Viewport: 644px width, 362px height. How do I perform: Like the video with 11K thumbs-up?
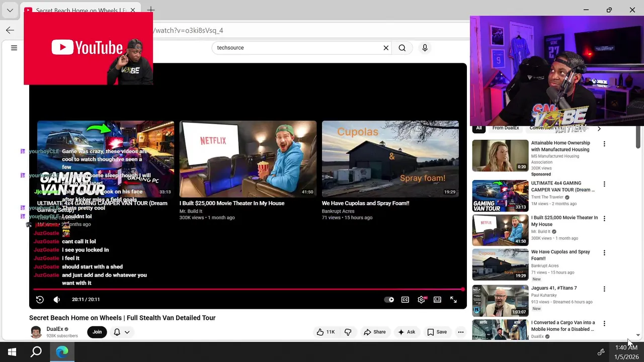click(326, 332)
